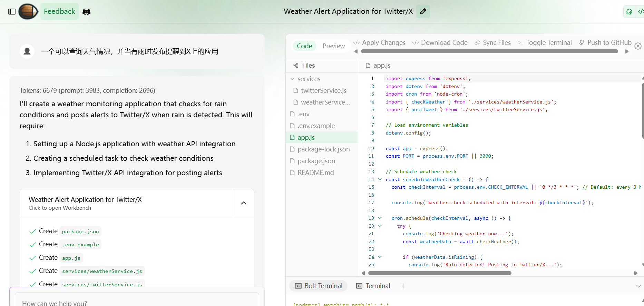The image size is (644, 306).
Task: Click the Files panel header
Action: point(322,65)
